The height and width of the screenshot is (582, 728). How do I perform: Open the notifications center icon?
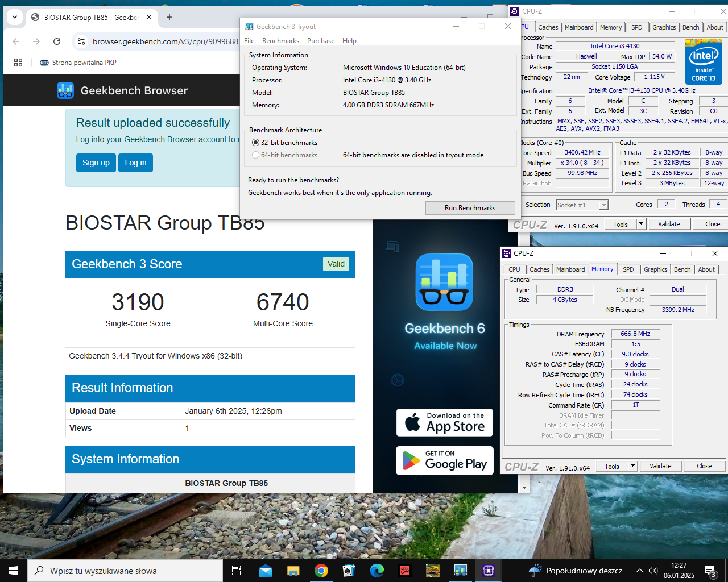[x=710, y=571]
